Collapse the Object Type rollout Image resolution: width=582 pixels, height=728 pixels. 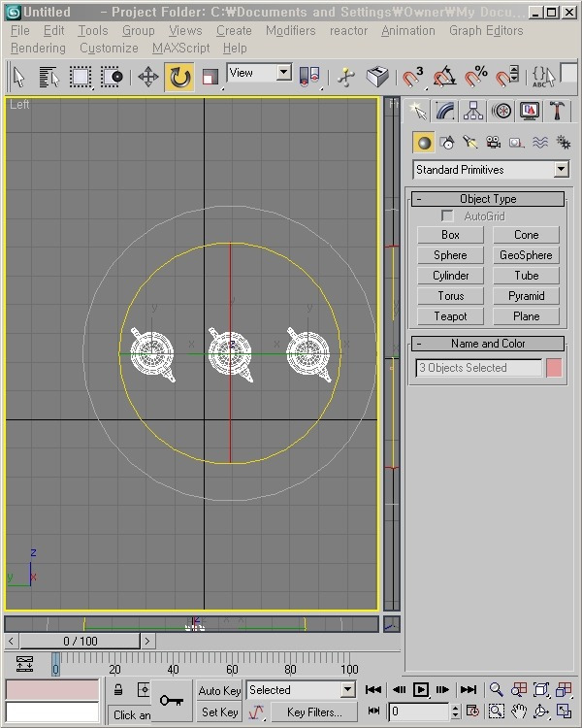pos(488,199)
